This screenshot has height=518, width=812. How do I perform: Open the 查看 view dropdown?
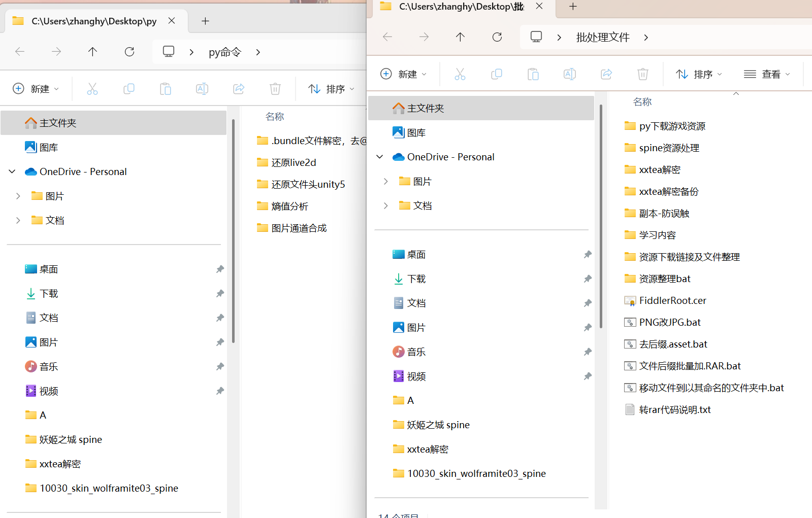pos(767,74)
